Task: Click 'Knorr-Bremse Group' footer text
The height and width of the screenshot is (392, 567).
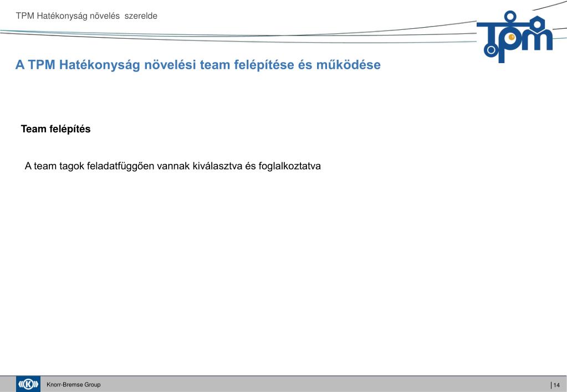Action: point(73,384)
